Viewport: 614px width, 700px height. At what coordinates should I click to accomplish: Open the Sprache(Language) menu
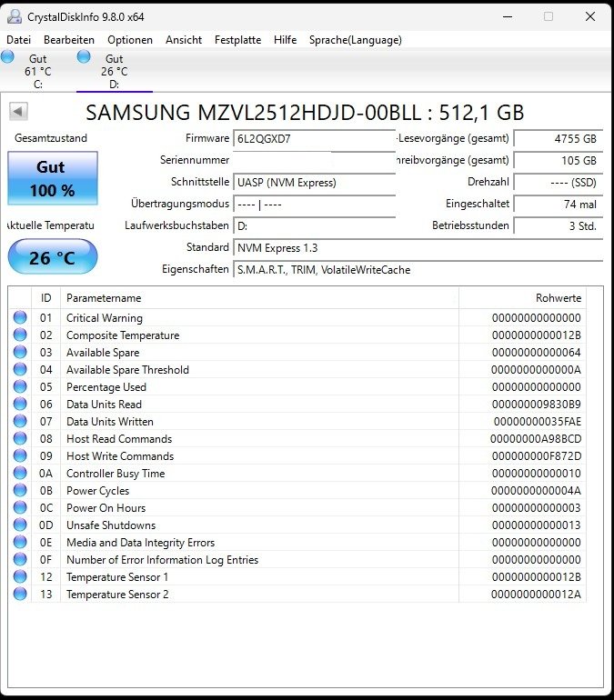click(x=356, y=40)
